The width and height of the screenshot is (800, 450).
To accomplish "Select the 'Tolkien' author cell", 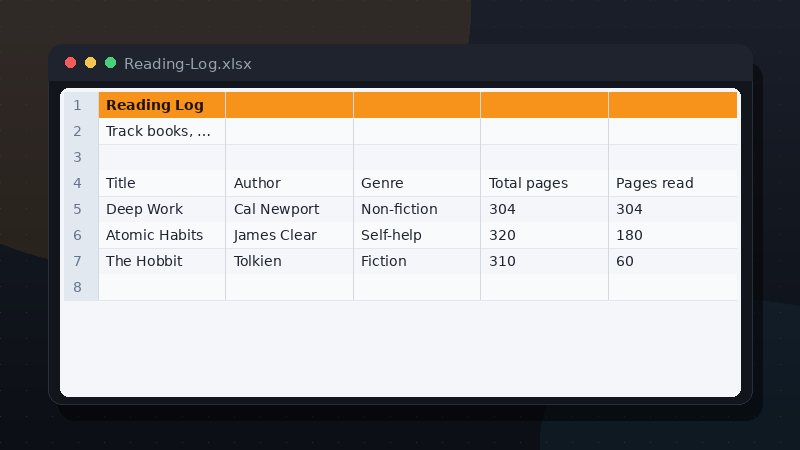I will (289, 261).
